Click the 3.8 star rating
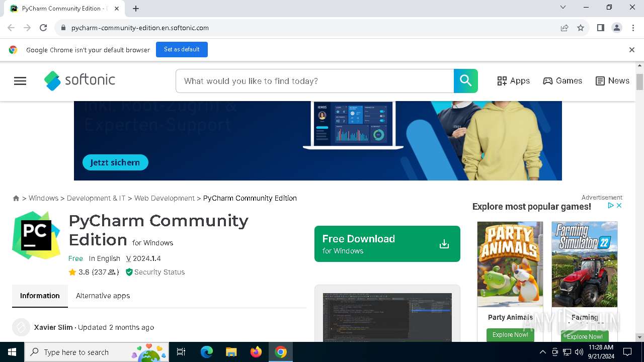 coord(94,272)
